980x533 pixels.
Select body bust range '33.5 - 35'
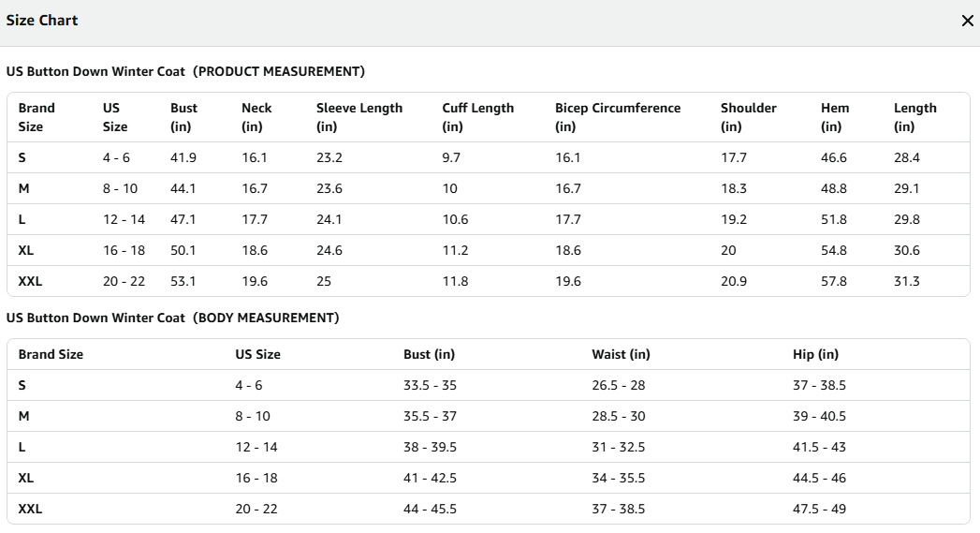(x=430, y=385)
